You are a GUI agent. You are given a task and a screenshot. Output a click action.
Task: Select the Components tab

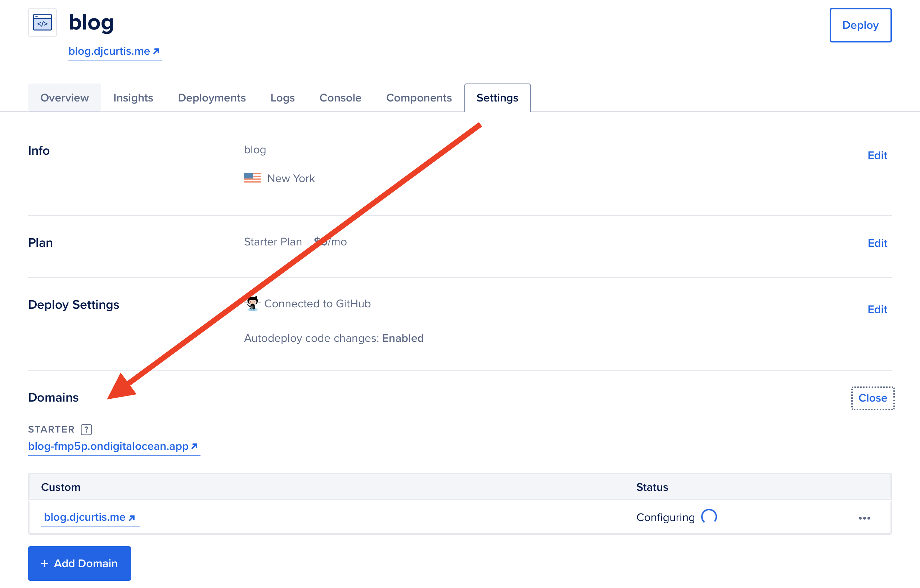click(419, 98)
